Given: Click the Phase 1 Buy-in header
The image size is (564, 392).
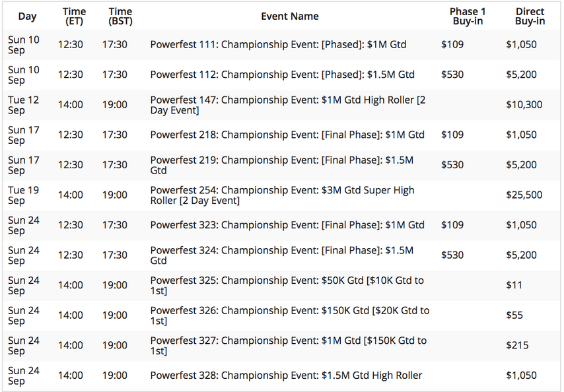Looking at the screenshot, I should 468,16.
